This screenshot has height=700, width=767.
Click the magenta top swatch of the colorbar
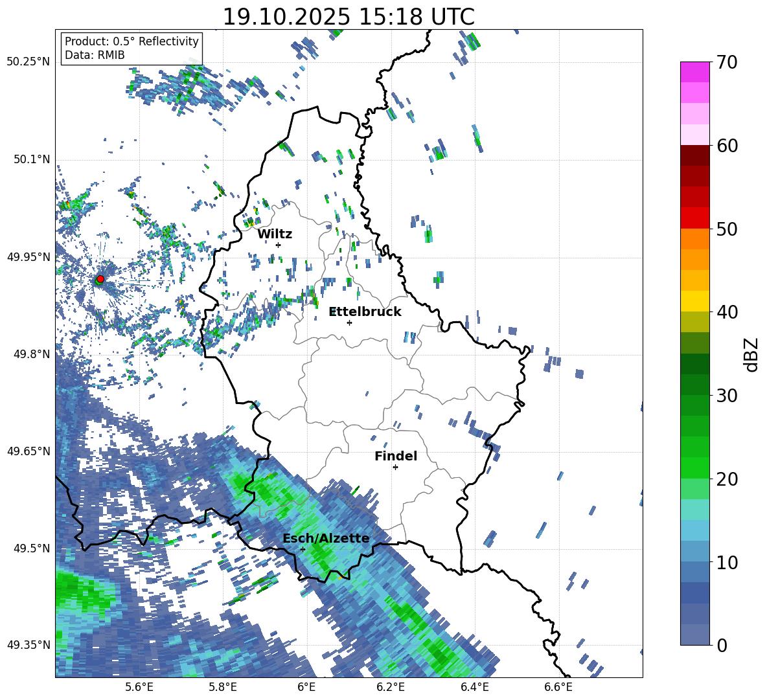pos(694,72)
